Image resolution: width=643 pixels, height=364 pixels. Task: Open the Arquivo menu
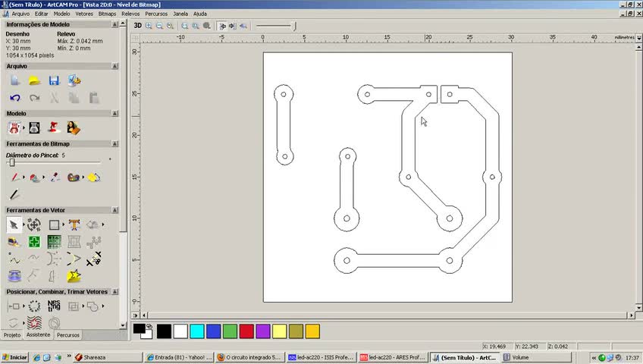click(x=20, y=14)
